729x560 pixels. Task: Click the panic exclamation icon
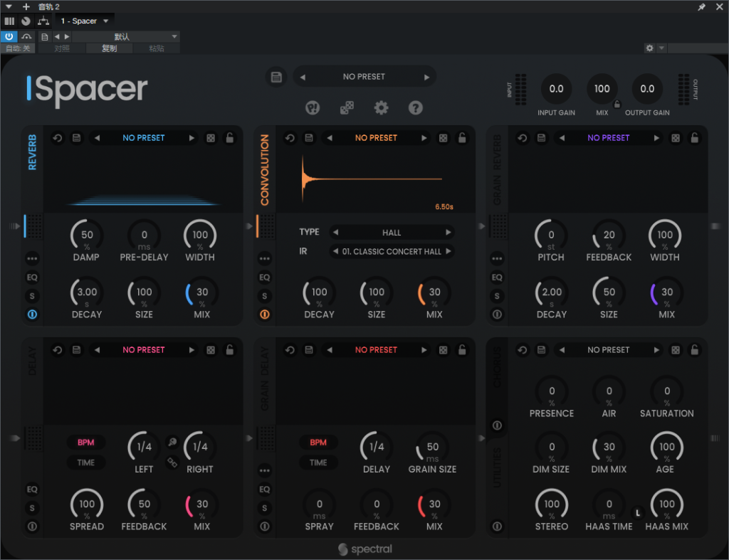coord(313,108)
